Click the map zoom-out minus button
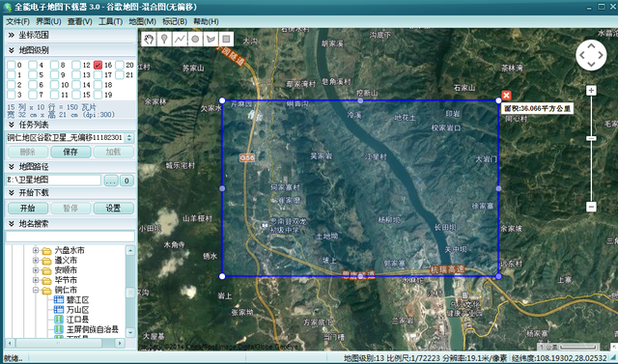The width and height of the screenshot is (618, 364). pyautogui.click(x=591, y=207)
